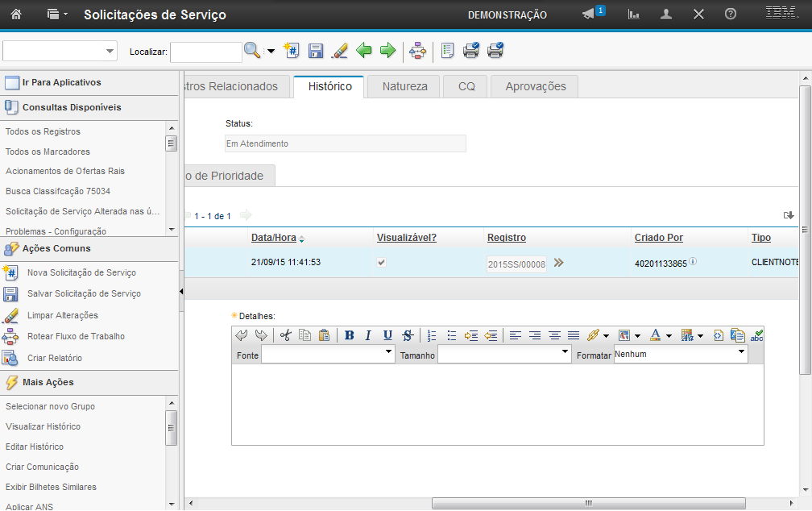Screen dimensions: 812x511
Task: Go to next record green arrow
Action: coord(387,51)
